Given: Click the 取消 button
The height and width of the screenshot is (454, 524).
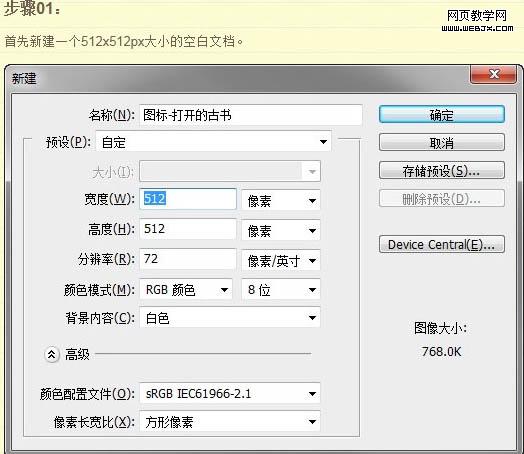Looking at the screenshot, I should pyautogui.click(x=441, y=143).
